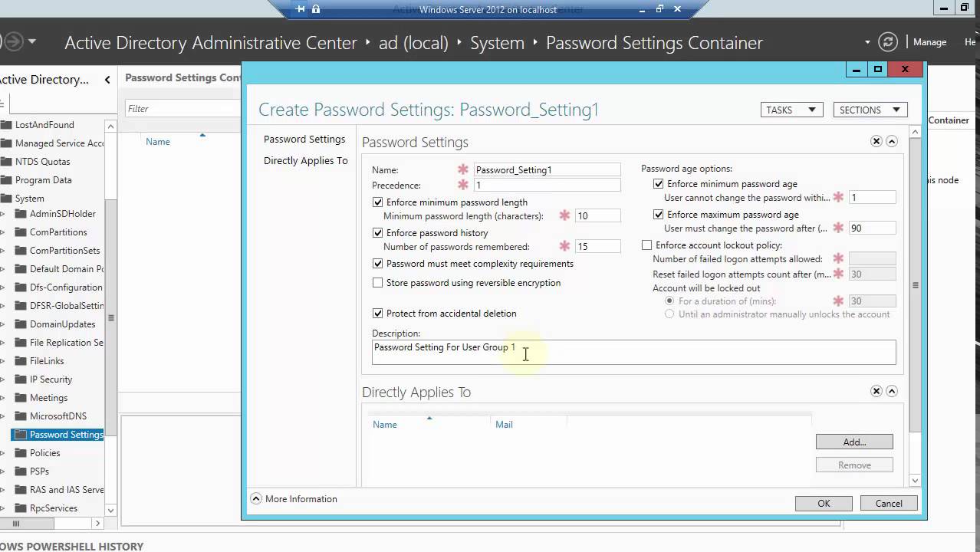Image resolution: width=980 pixels, height=552 pixels.
Task: Click Password Settings Container in breadcrumb
Action: (654, 43)
